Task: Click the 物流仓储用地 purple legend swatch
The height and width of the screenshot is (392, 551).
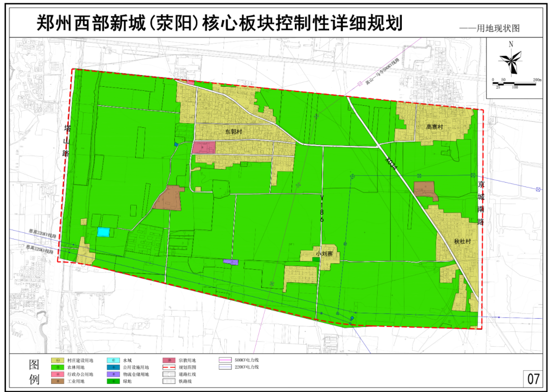Action: (x=112, y=374)
